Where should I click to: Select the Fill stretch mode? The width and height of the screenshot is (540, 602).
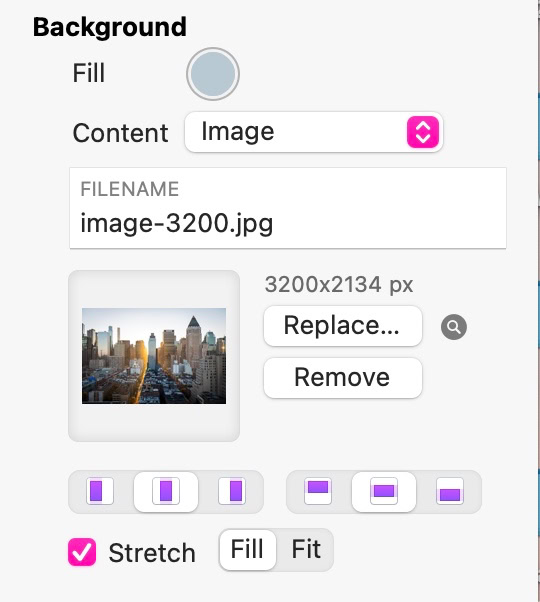(x=248, y=549)
